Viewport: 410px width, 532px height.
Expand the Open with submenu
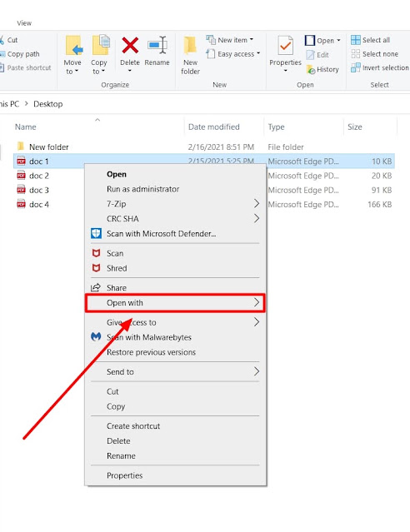[x=175, y=303]
